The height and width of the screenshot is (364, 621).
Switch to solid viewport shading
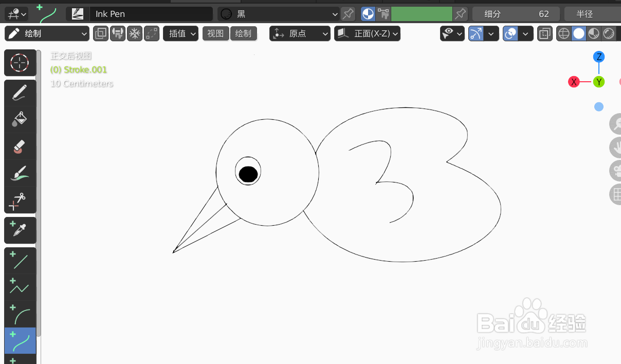579,33
